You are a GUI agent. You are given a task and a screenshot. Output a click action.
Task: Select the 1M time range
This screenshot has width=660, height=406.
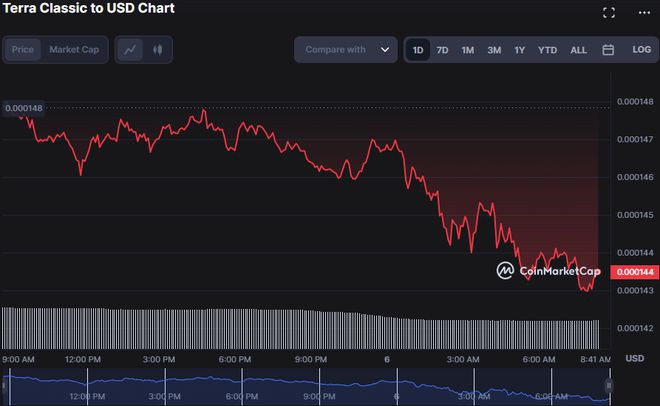tap(467, 50)
